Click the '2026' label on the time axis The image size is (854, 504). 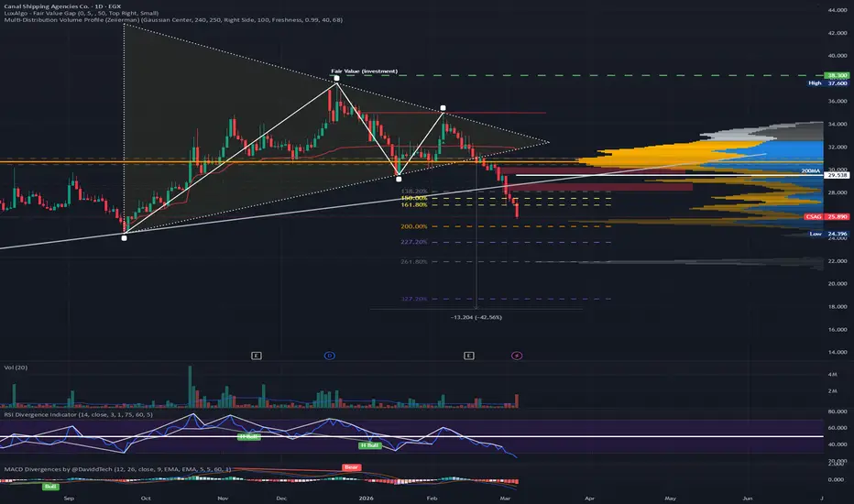coord(366,498)
